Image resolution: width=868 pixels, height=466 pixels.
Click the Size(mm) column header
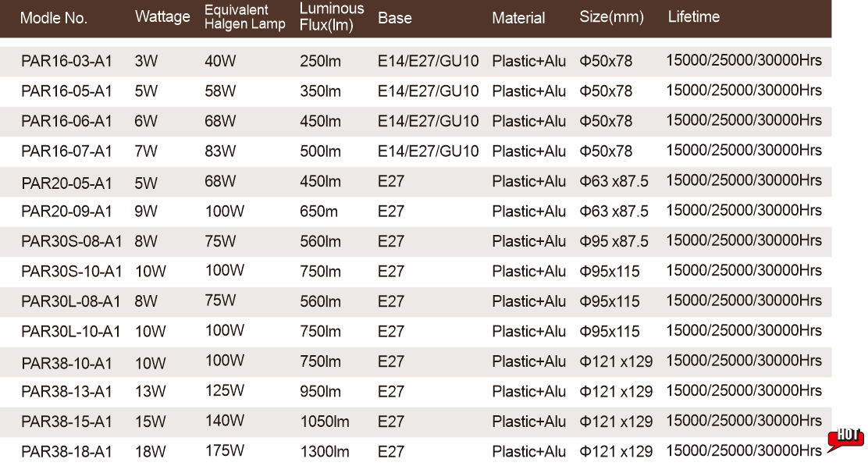611,17
